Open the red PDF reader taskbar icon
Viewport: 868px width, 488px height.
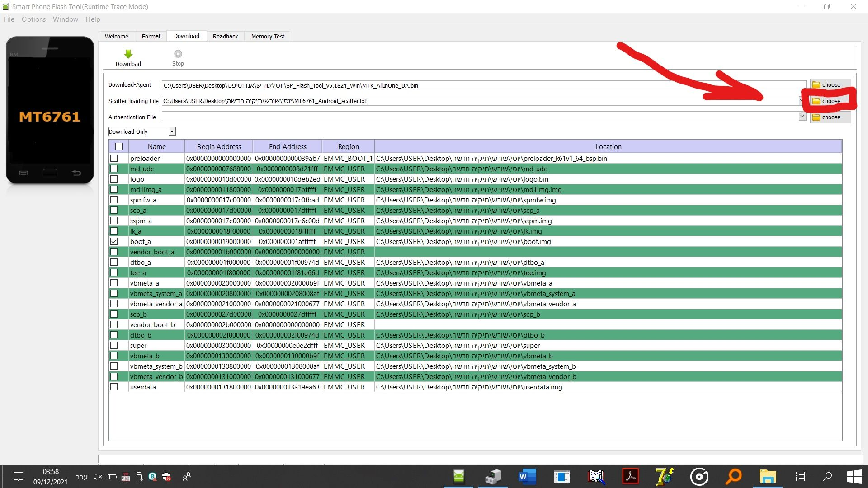[x=630, y=476]
